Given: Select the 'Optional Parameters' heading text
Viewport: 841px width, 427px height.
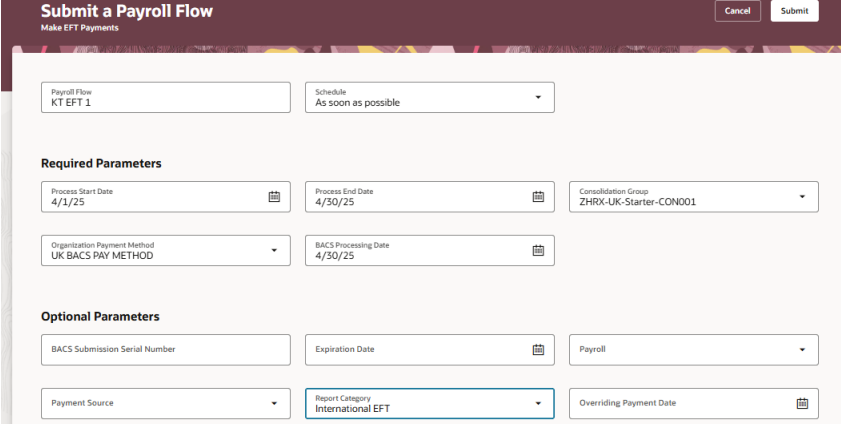Looking at the screenshot, I should [100, 316].
